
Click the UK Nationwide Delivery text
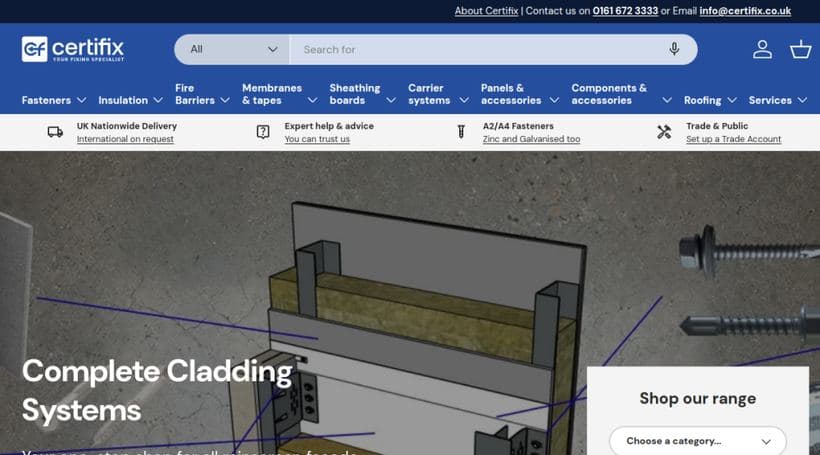click(127, 126)
